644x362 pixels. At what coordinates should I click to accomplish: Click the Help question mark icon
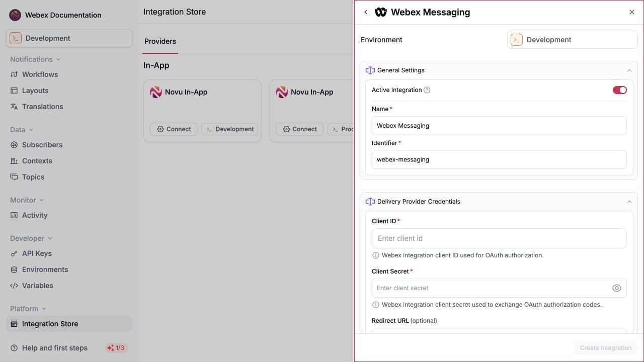(x=14, y=348)
